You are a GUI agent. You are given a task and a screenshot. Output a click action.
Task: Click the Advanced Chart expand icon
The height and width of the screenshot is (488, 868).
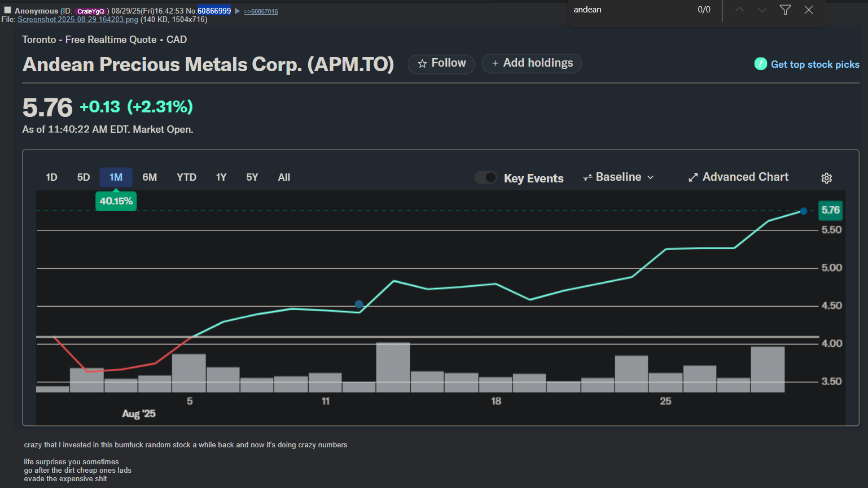pos(693,177)
